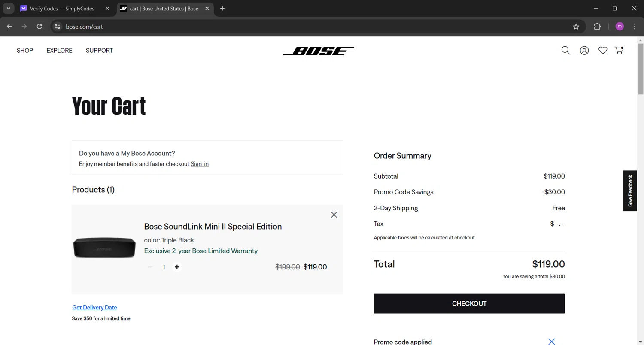
Task: Click 'You are saving a total $80.00'
Action: (x=534, y=277)
